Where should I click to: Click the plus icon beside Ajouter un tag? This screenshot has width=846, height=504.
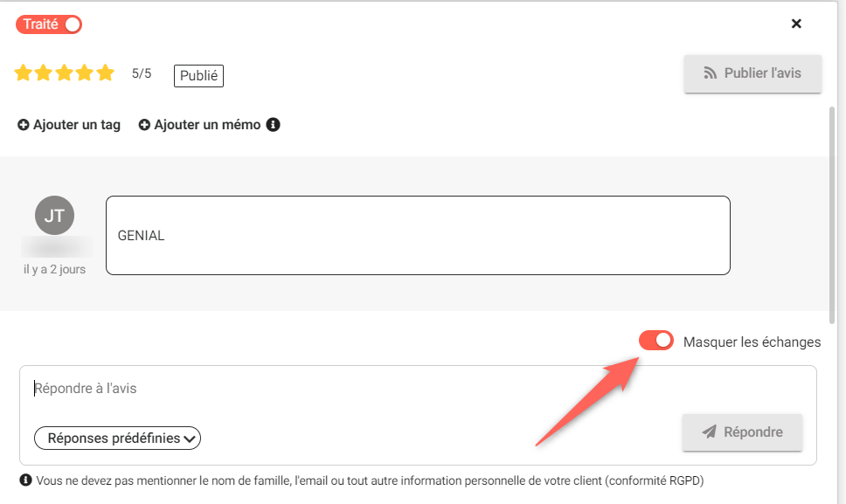click(24, 125)
